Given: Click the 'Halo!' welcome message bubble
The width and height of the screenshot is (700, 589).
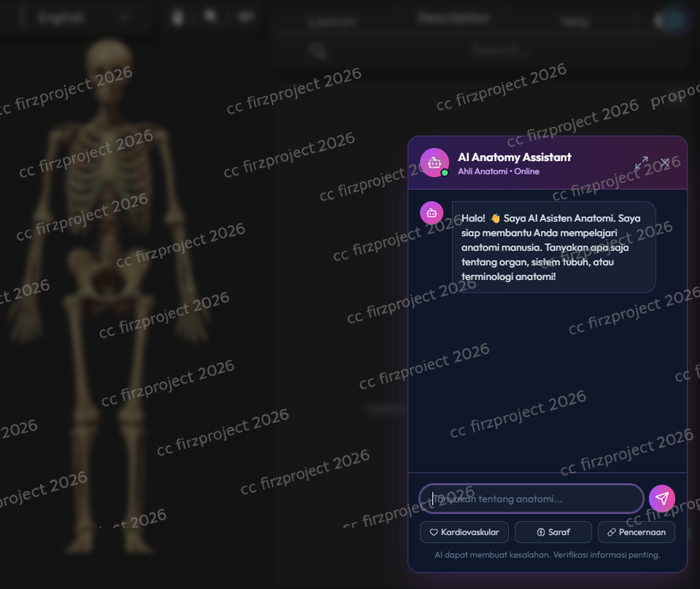Looking at the screenshot, I should pyautogui.click(x=553, y=247).
